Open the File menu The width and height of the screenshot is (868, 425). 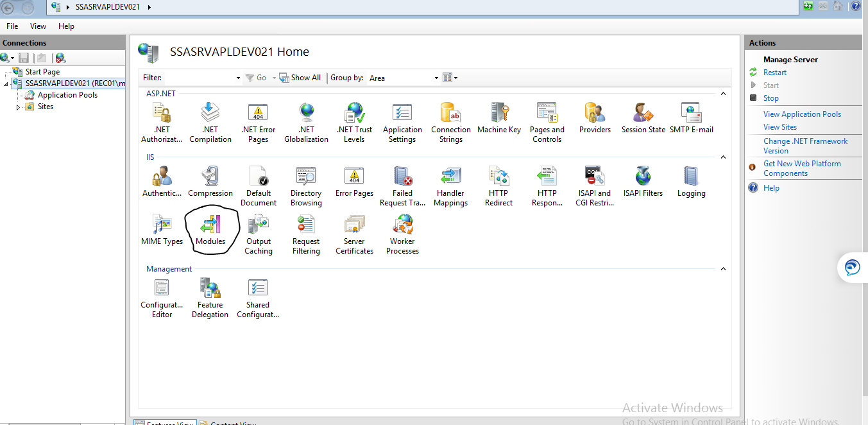click(12, 26)
